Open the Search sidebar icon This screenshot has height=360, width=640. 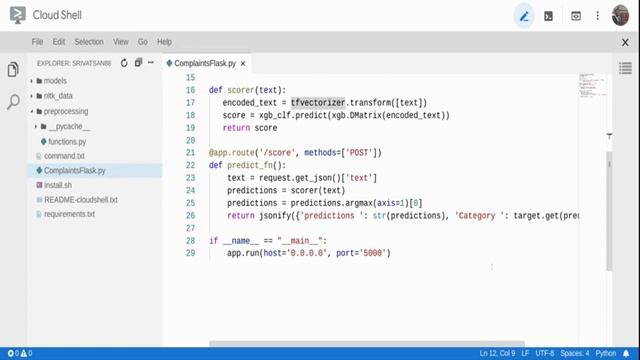tap(13, 102)
